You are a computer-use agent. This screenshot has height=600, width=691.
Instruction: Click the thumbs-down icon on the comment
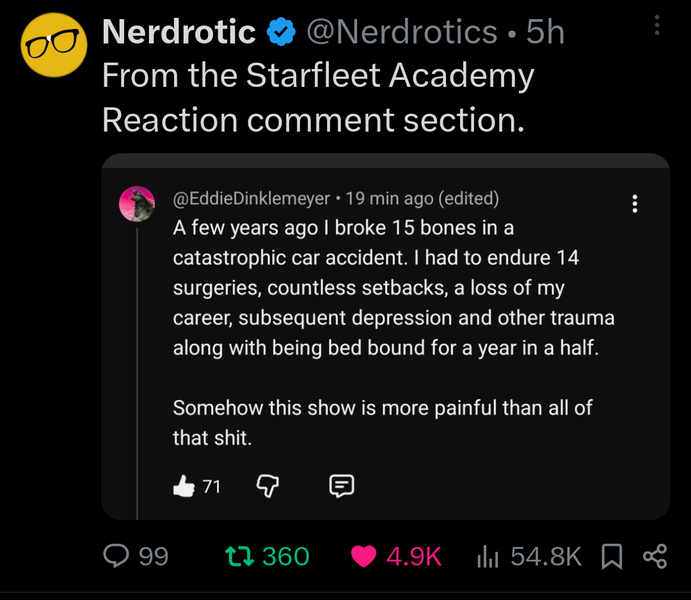(x=268, y=486)
